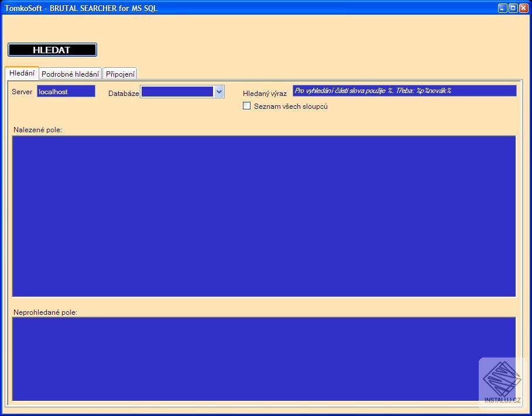The height and width of the screenshot is (416, 532).
Task: Open the Podrobné hledání tab
Action: 70,74
